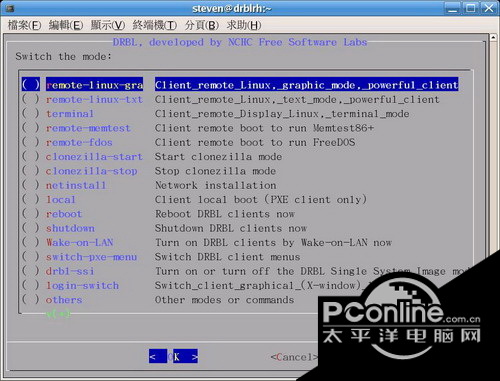Click 'Start clonezilla mode' description
This screenshot has height=381, width=500.
218,156
